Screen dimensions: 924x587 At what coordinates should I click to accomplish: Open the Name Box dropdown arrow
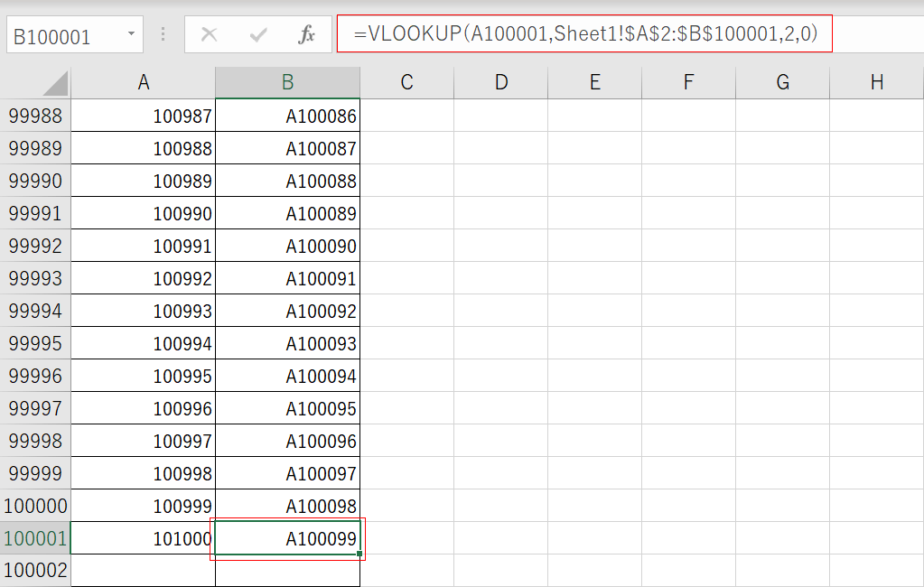click(x=131, y=34)
